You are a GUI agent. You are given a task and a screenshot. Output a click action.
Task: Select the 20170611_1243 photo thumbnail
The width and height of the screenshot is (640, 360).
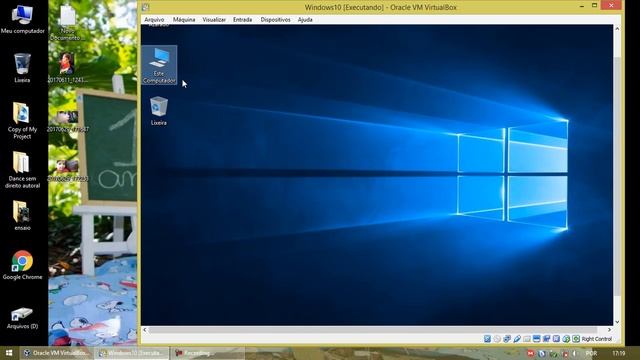67,68
